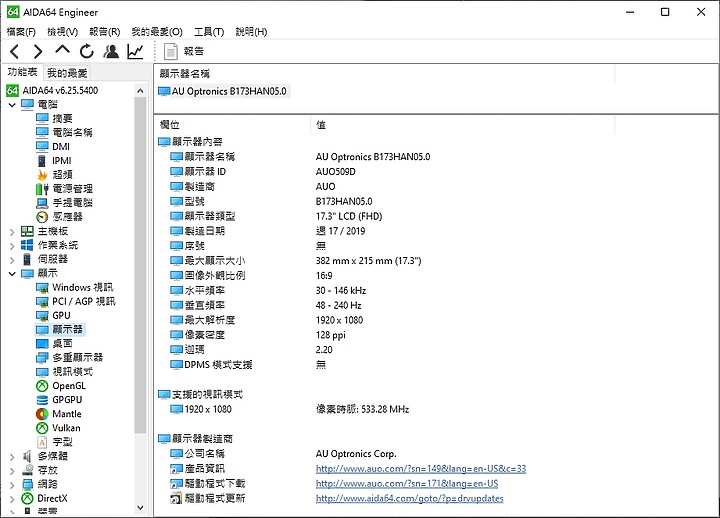Select the PCI / AGP 視訊 icon

(x=42, y=302)
